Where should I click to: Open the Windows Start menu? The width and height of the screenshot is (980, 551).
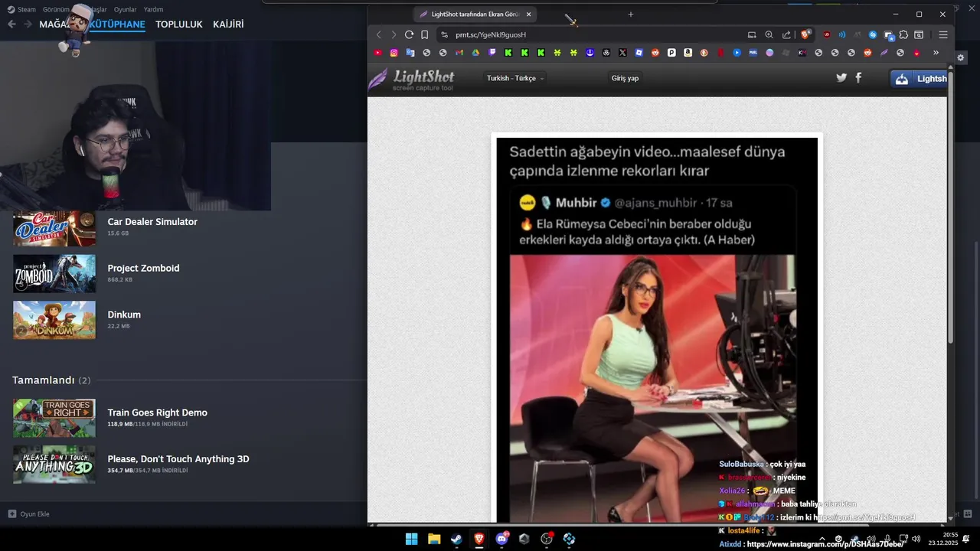coord(412,539)
